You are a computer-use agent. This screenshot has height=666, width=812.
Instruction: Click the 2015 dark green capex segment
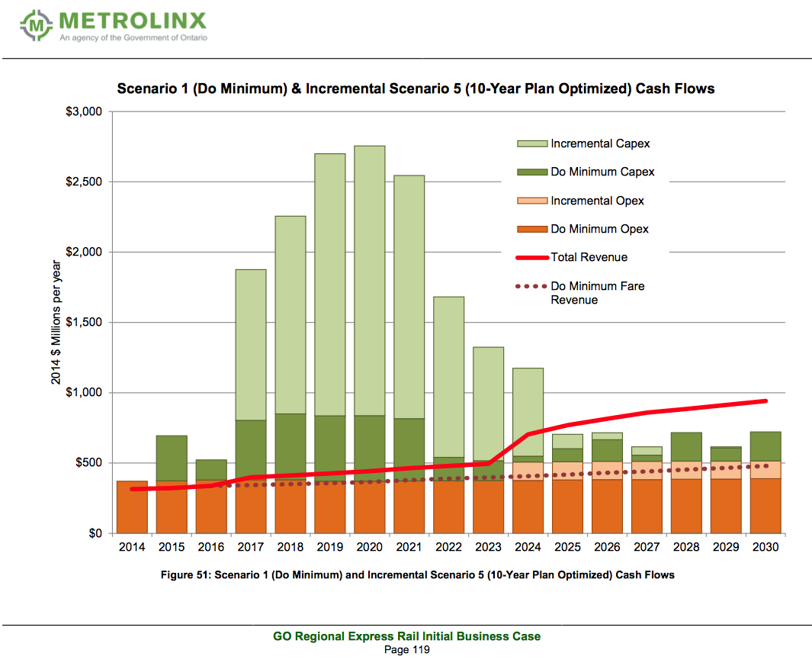[x=172, y=458]
